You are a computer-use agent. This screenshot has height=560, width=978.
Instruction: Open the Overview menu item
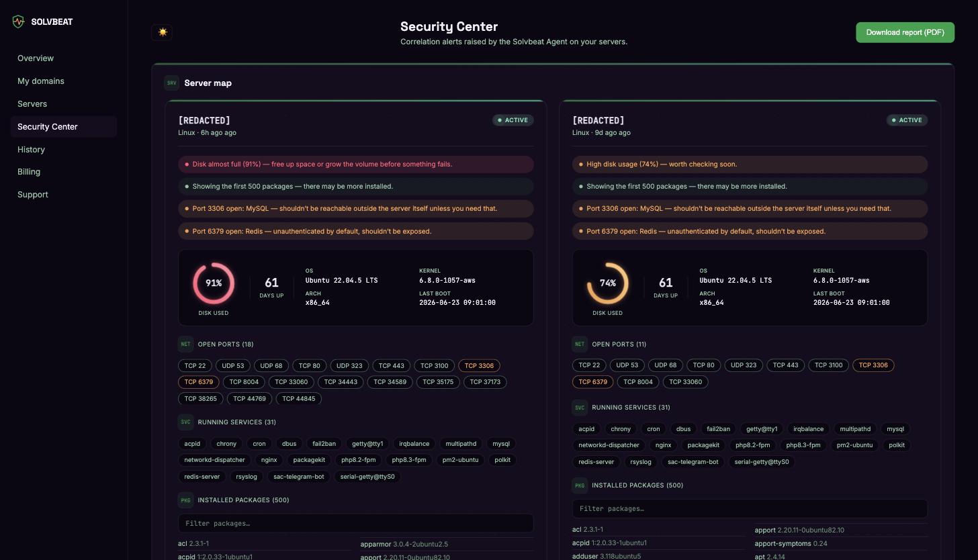pos(63,58)
